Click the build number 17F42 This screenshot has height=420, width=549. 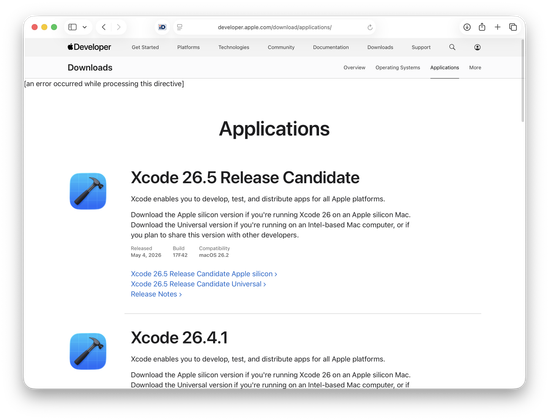pyautogui.click(x=180, y=255)
